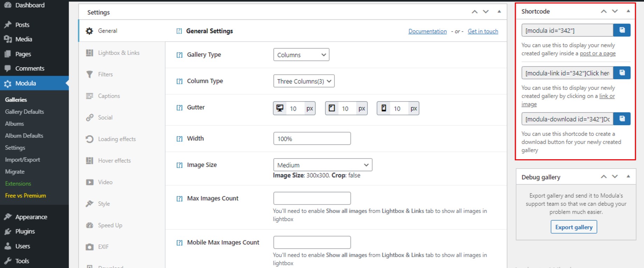Open the Column Type dropdown

(x=304, y=81)
